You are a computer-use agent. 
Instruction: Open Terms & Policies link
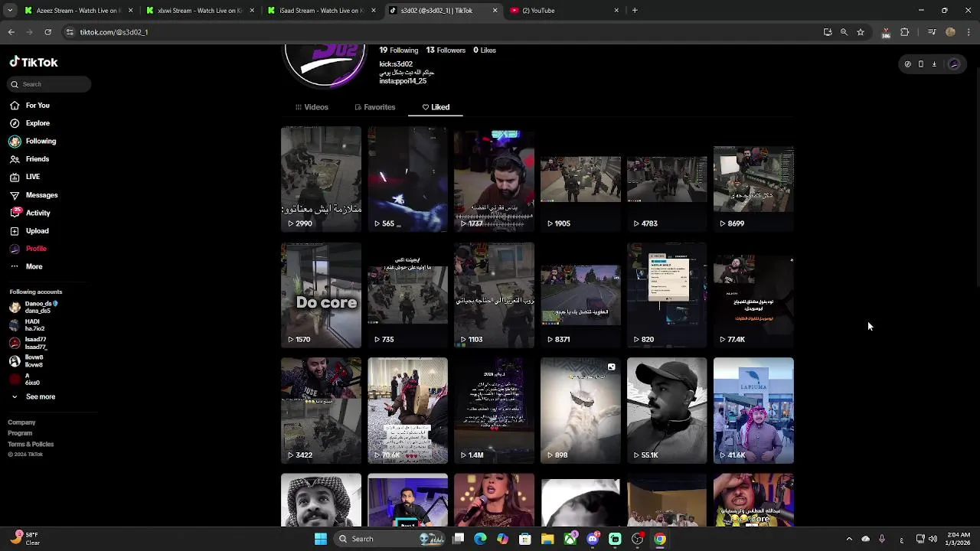[31, 444]
